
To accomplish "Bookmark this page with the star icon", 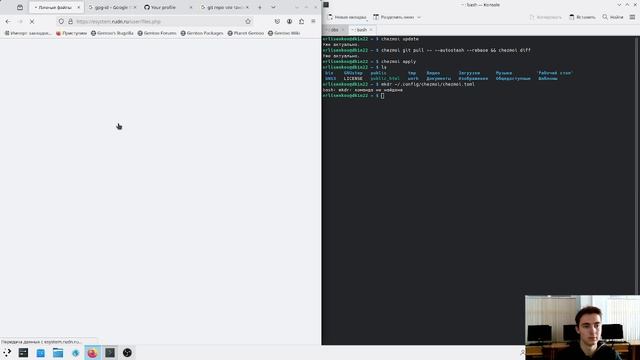I will 248,21.
